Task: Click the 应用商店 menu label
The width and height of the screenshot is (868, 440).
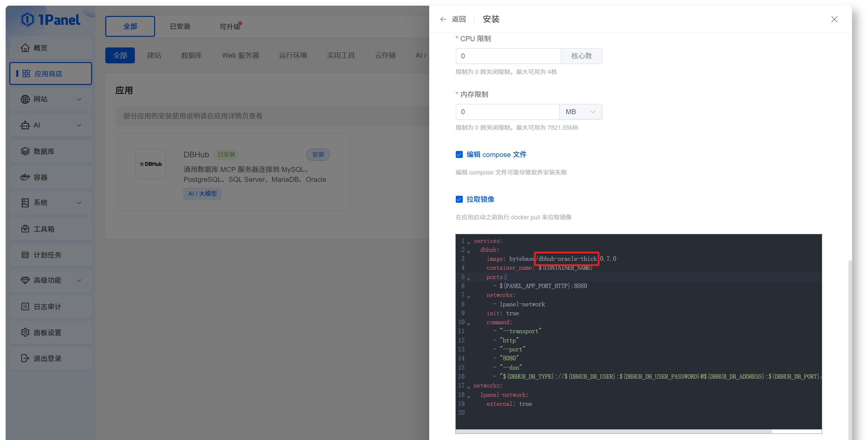Action: point(48,74)
